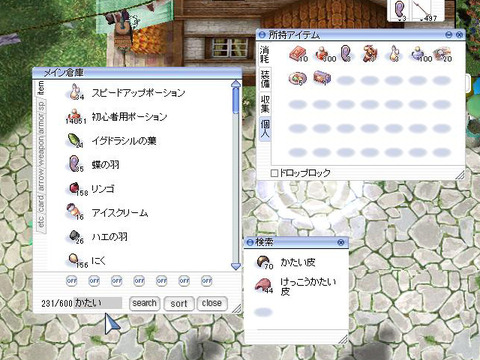Enable the ドロップロック checkbox

pos(274,173)
